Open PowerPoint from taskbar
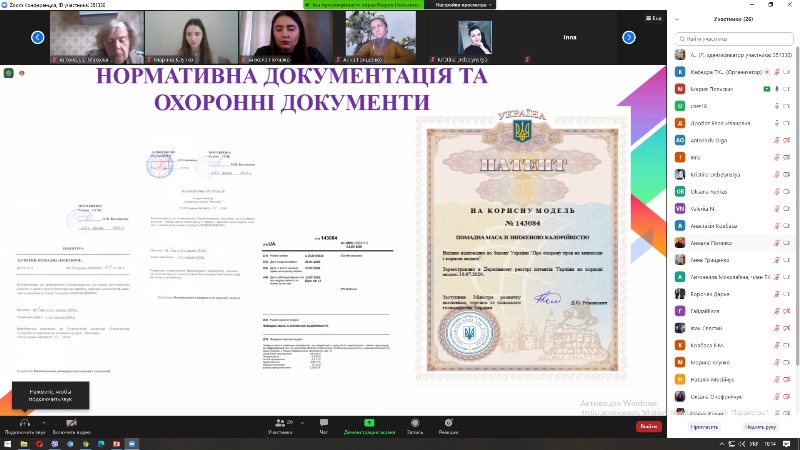 (x=116, y=444)
